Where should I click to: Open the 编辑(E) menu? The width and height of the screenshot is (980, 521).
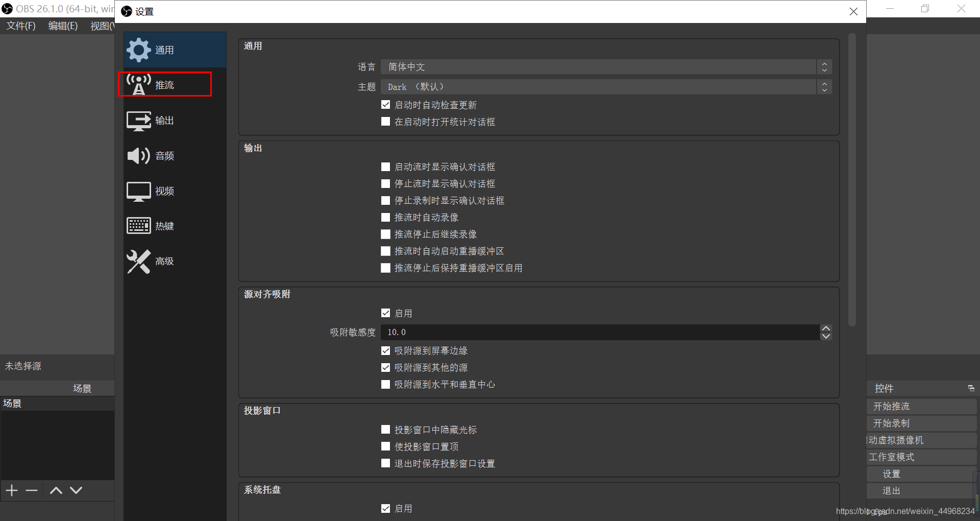[63, 26]
